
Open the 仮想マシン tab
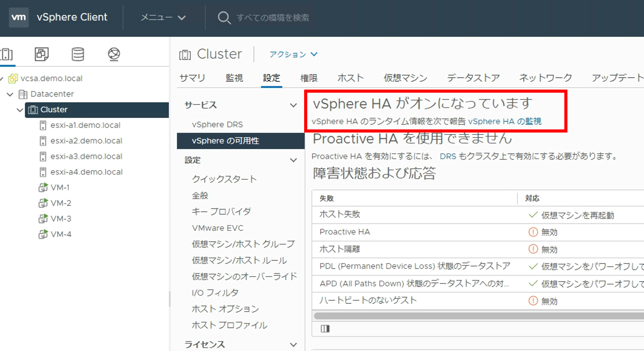click(406, 78)
